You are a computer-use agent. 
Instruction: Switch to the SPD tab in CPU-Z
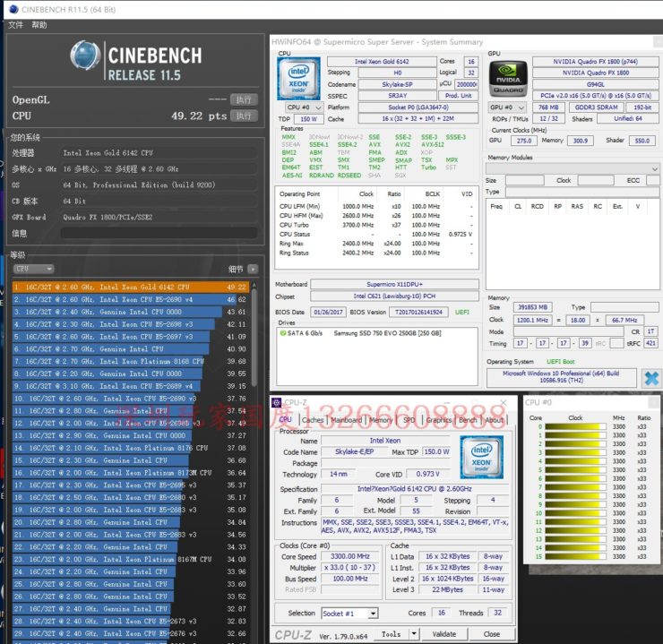409,420
